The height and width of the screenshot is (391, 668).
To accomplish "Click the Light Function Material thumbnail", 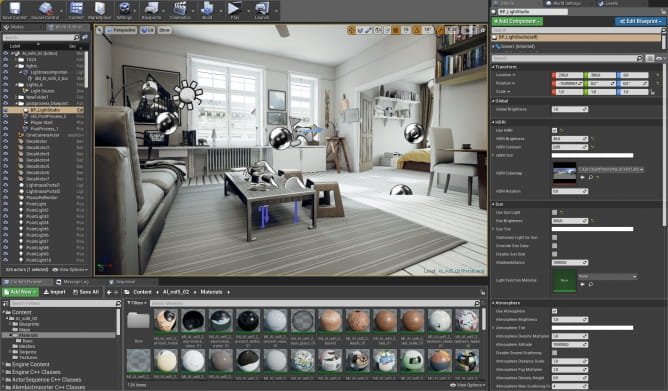I will [564, 280].
